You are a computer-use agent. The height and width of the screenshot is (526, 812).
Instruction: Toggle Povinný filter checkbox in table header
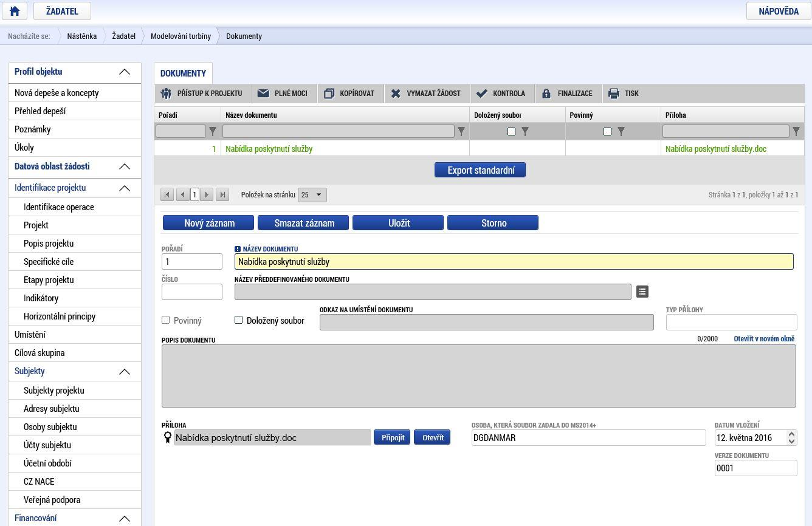[x=607, y=131]
